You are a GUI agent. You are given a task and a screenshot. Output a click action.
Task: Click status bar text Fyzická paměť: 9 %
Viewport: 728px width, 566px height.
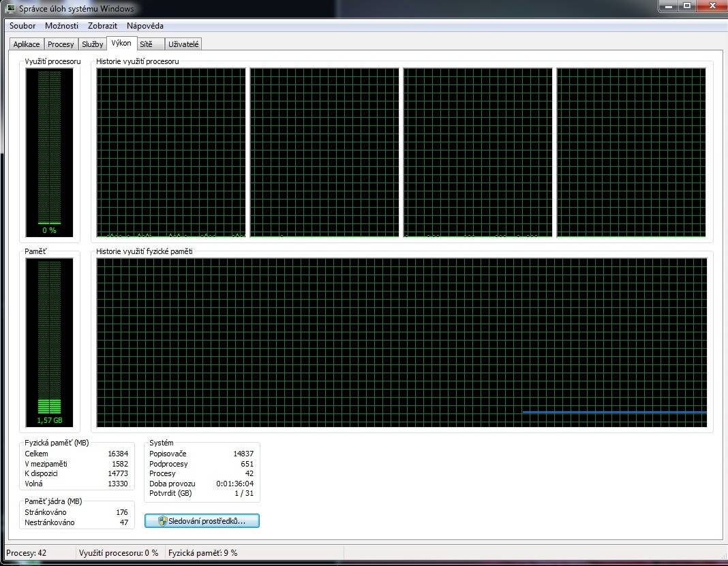pos(203,553)
